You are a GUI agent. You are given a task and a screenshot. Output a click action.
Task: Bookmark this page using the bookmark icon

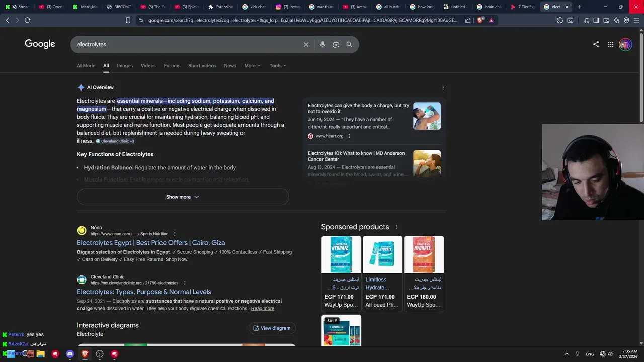(x=128, y=20)
